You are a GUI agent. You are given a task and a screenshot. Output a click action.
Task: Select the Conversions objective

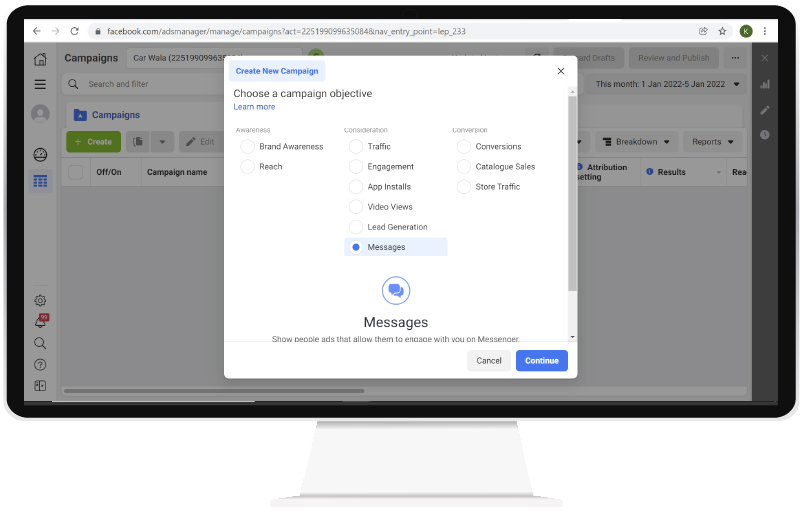click(489, 147)
